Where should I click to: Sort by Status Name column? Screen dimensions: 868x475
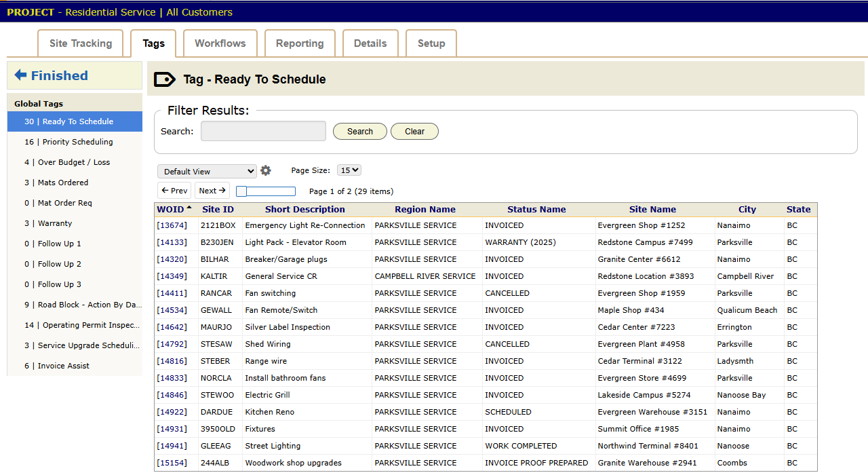tap(536, 210)
